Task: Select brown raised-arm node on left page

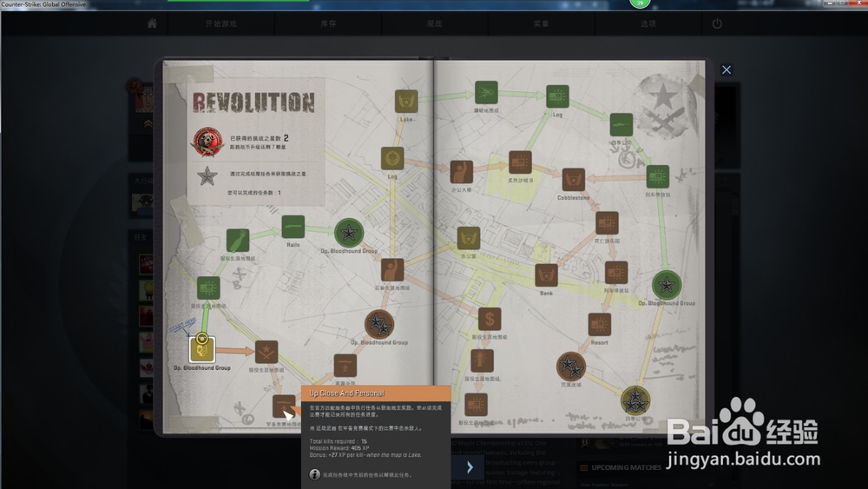Action: pyautogui.click(x=392, y=271)
